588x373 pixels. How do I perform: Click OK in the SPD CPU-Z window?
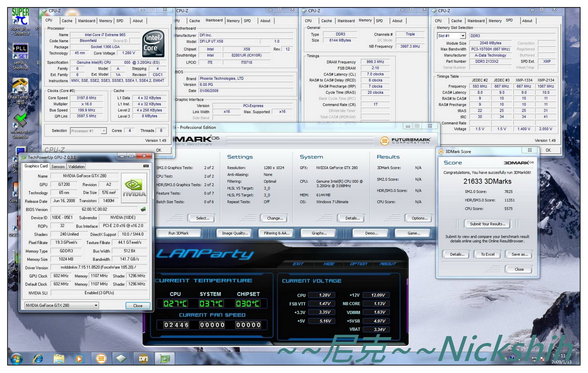[x=548, y=150]
